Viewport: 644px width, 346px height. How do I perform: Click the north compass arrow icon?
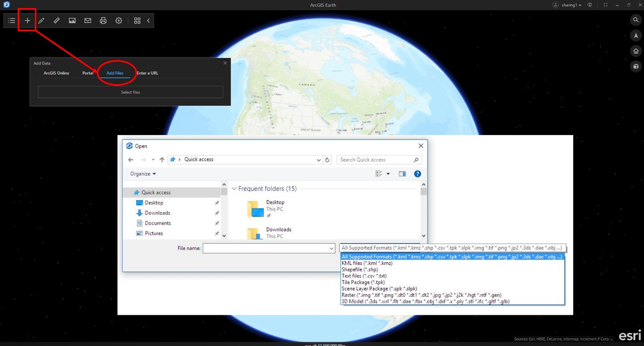point(636,35)
